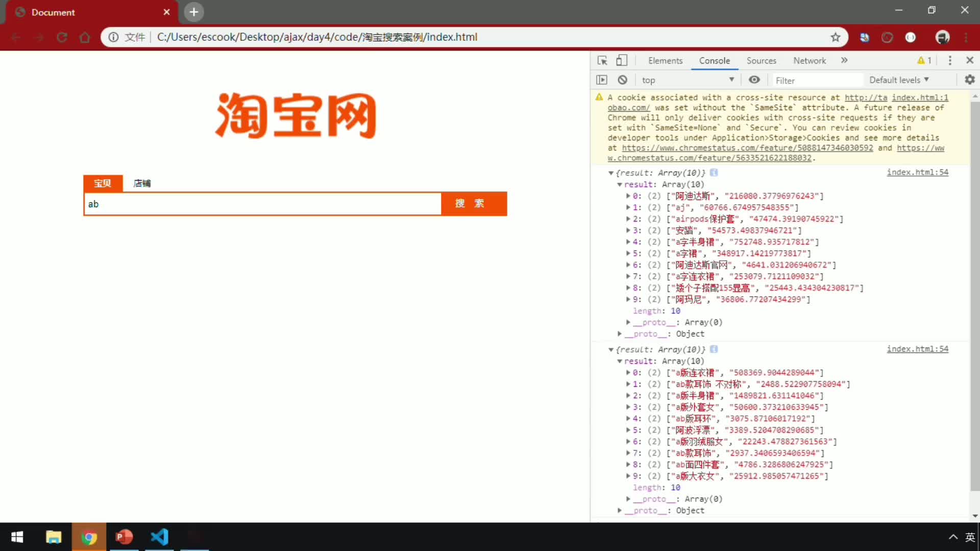Show more DevTools tabs chevron
The height and width of the screenshot is (551, 980).
pos(844,60)
